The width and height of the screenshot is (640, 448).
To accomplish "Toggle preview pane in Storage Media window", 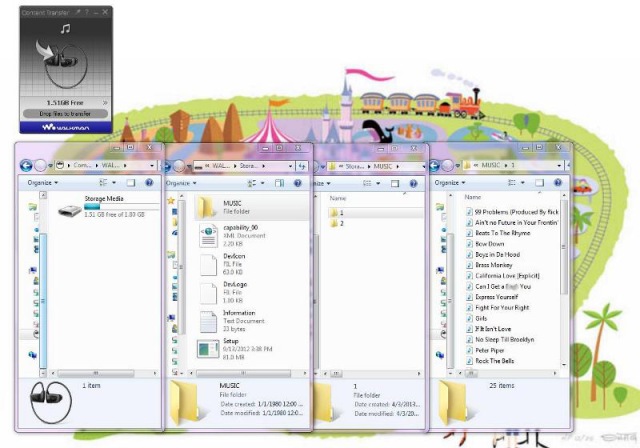I will tap(131, 183).
